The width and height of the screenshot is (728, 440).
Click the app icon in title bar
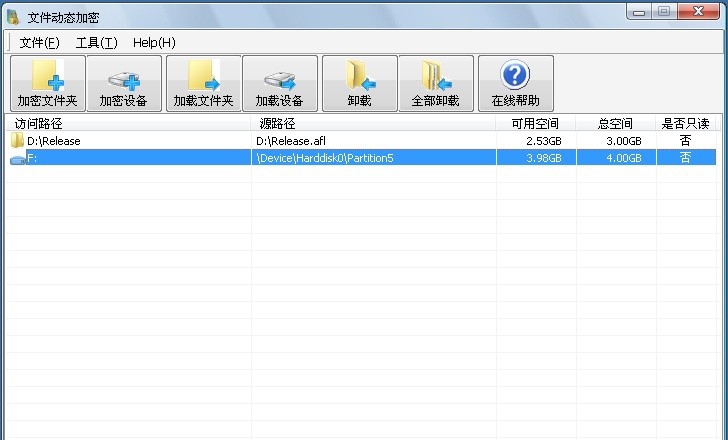13,17
